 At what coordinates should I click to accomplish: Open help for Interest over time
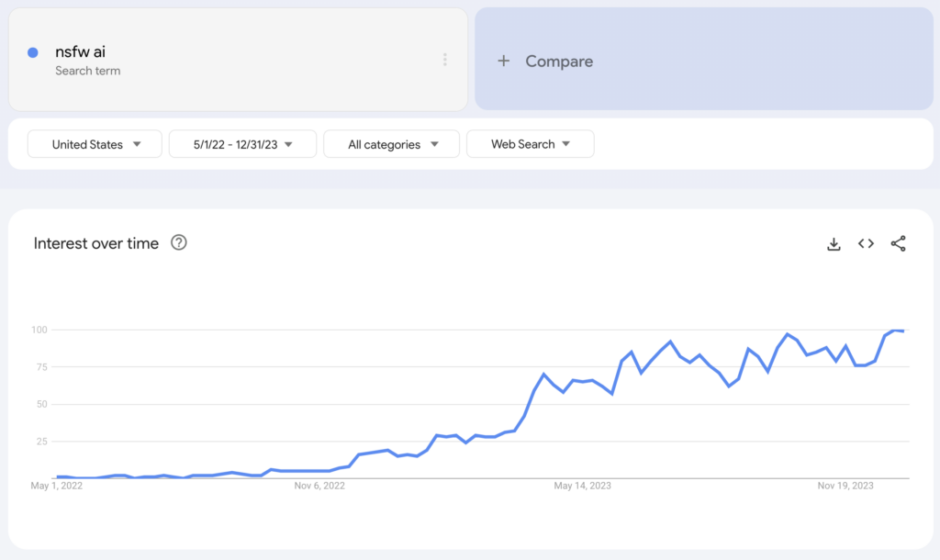[x=179, y=243]
